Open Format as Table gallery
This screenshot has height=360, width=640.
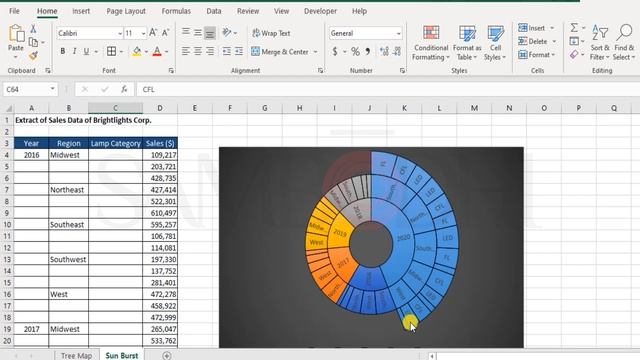point(467,43)
